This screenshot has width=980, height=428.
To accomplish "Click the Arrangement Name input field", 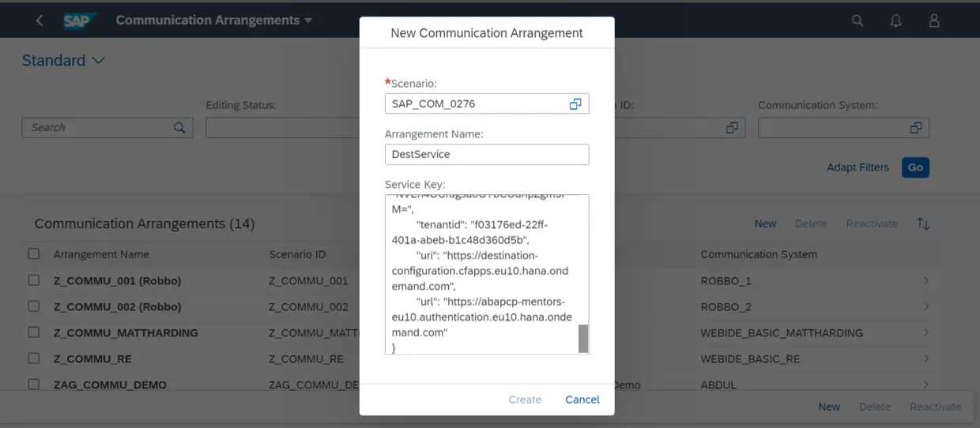I will (x=487, y=154).
